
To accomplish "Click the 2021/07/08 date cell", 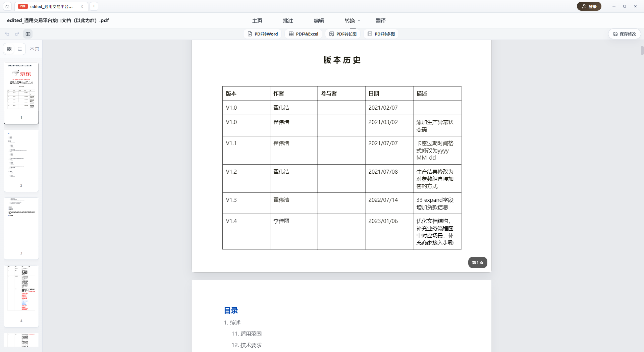I will pos(389,178).
